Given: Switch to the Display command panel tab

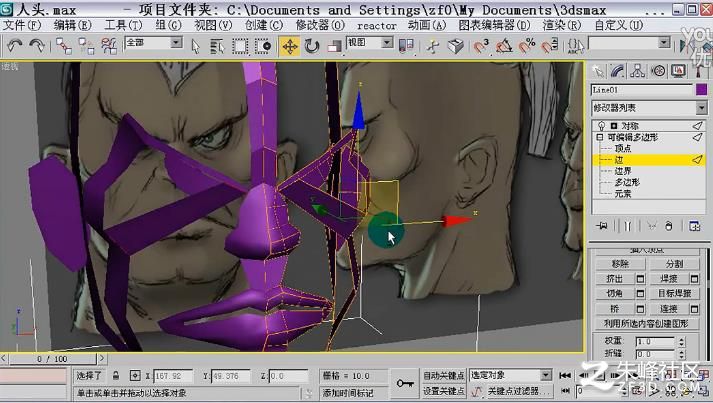Looking at the screenshot, I should point(678,71).
